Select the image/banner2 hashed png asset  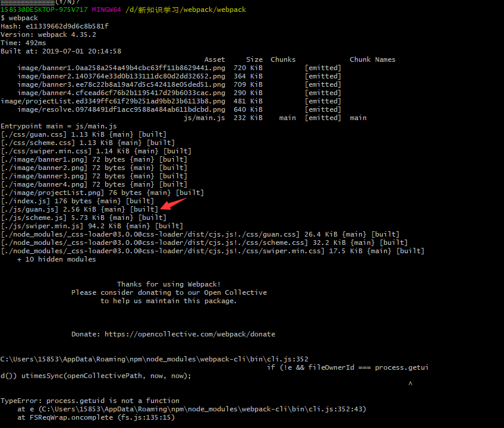[x=121, y=76]
